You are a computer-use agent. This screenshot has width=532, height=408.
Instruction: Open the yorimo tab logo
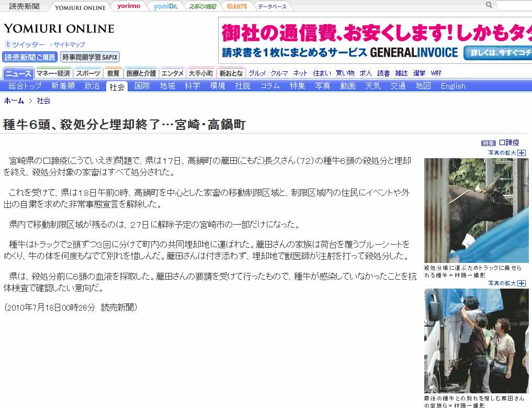[129, 6]
